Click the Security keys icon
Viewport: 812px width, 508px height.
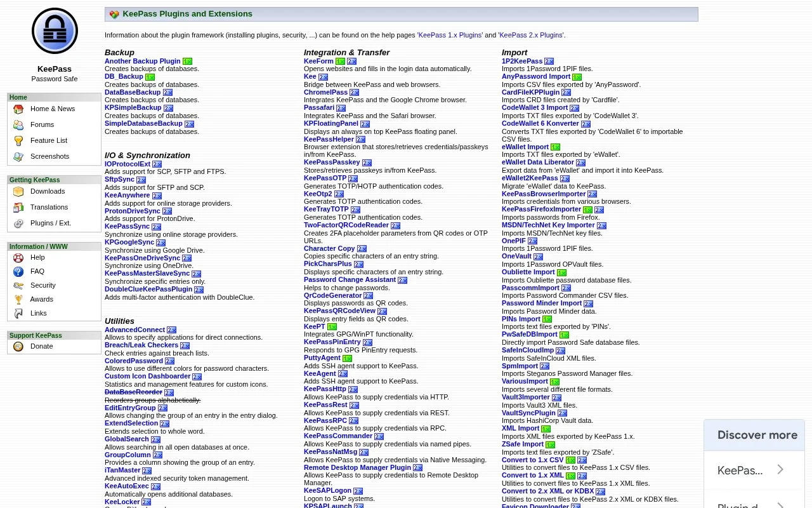pos(18,286)
